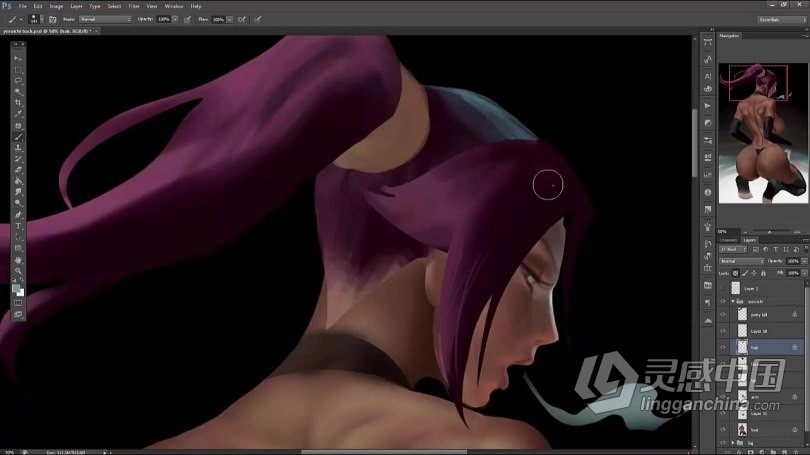The width and height of the screenshot is (810, 455).
Task: Open the Flow slider dropdown
Action: point(229,20)
